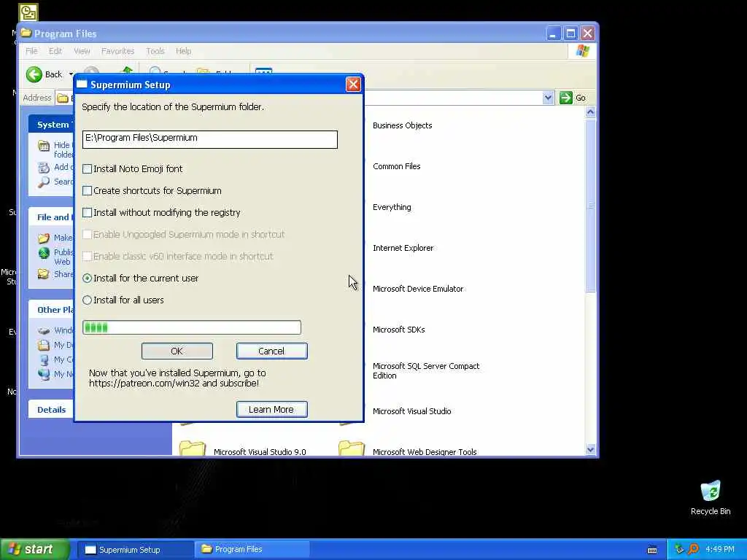Click the My Computer icon in sidebar
Image resolution: width=747 pixels, height=560 pixels.
point(44,359)
